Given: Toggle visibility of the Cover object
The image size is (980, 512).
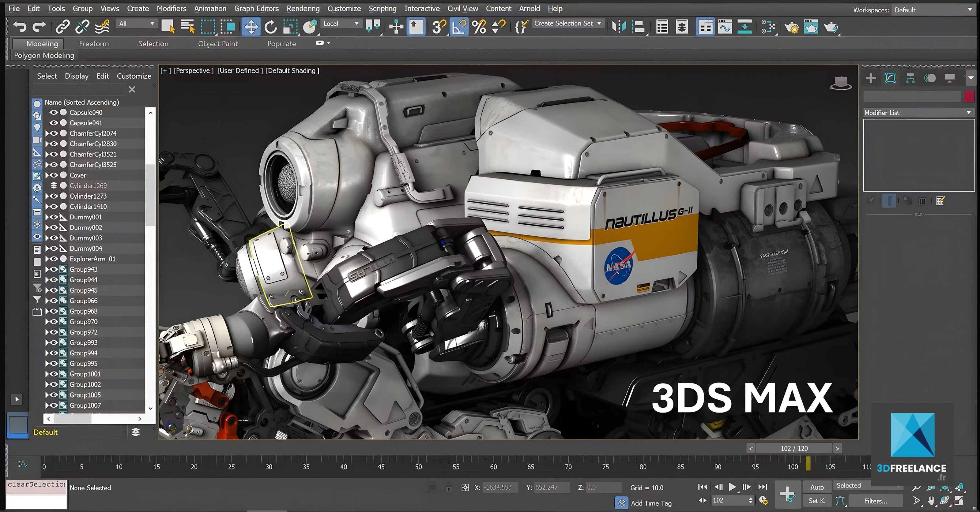Looking at the screenshot, I should tap(54, 175).
